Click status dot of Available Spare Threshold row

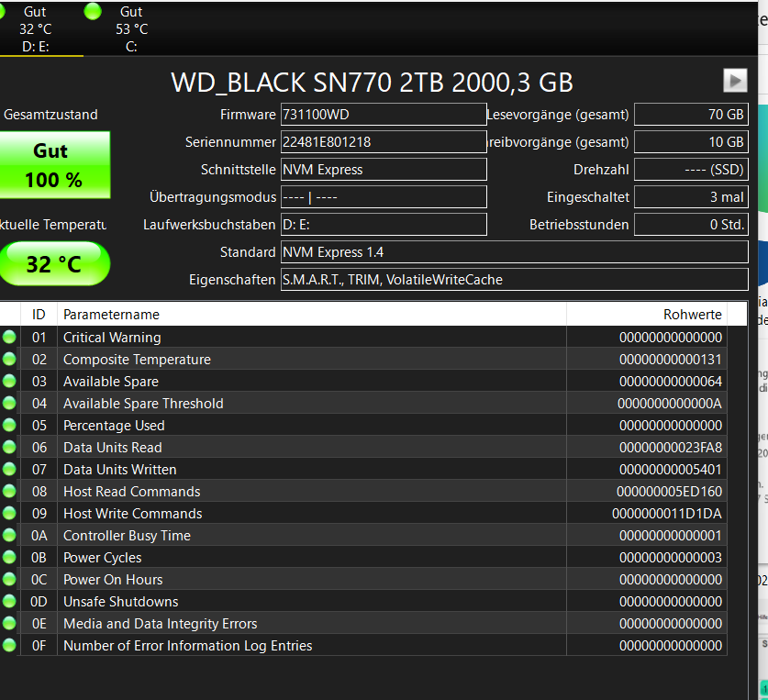tap(9, 403)
